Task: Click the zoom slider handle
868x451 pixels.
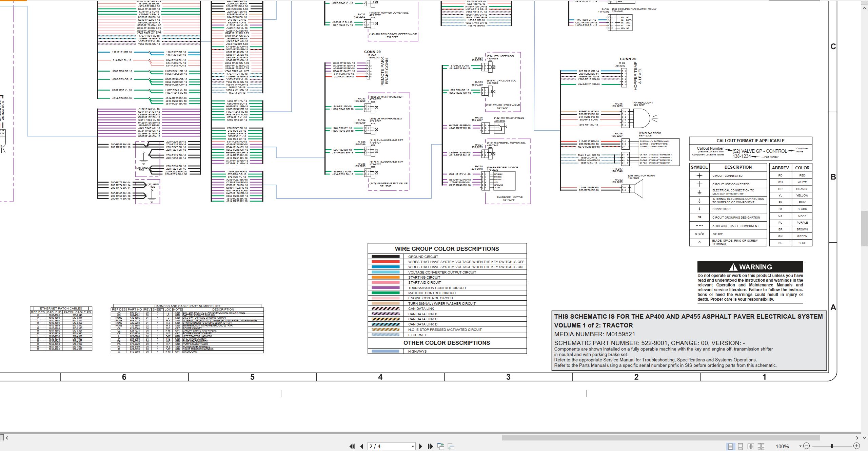Action: click(831, 446)
